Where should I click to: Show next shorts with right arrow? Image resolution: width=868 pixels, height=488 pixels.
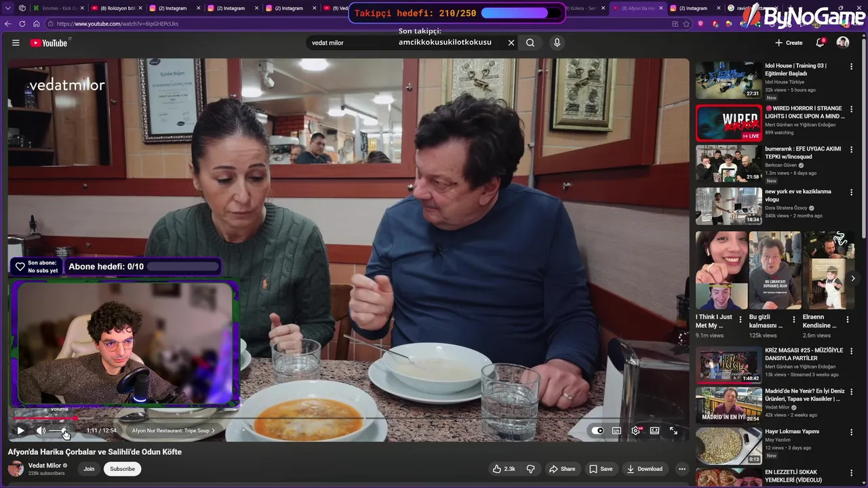(x=853, y=278)
